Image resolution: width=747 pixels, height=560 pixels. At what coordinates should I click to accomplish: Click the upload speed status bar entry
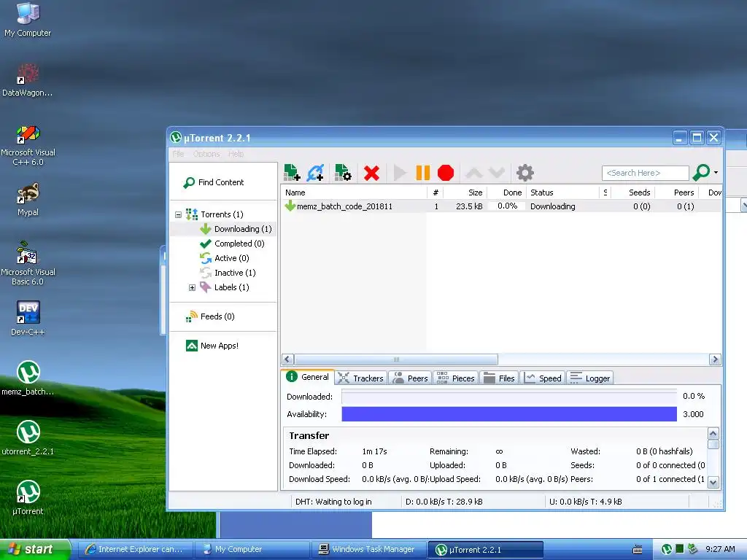(586, 502)
